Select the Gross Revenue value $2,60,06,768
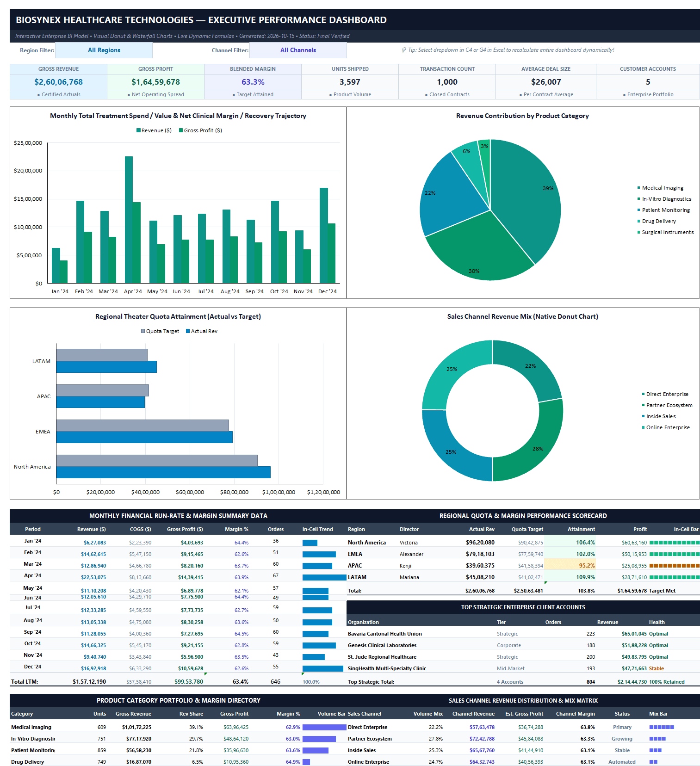The width and height of the screenshot is (700, 766). click(x=58, y=82)
